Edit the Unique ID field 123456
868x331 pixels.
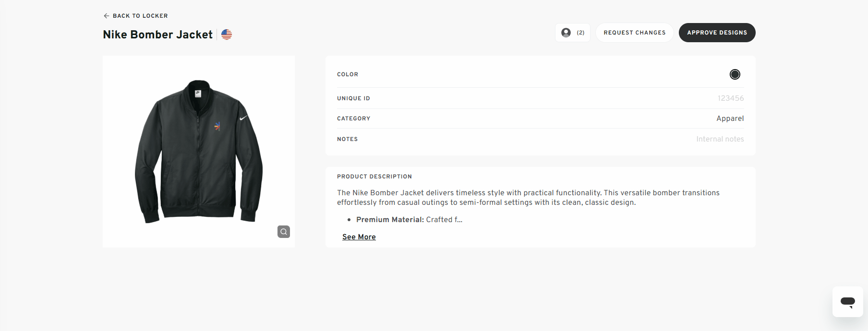pos(731,98)
